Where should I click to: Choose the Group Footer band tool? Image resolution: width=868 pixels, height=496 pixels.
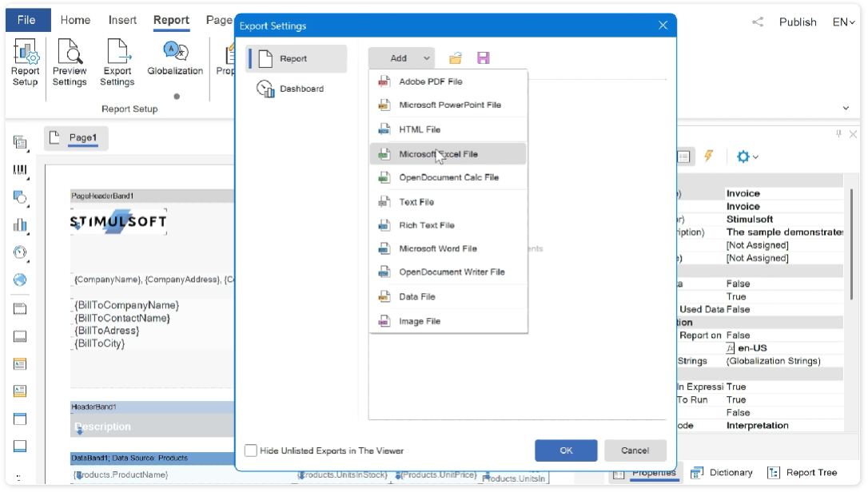click(x=20, y=446)
